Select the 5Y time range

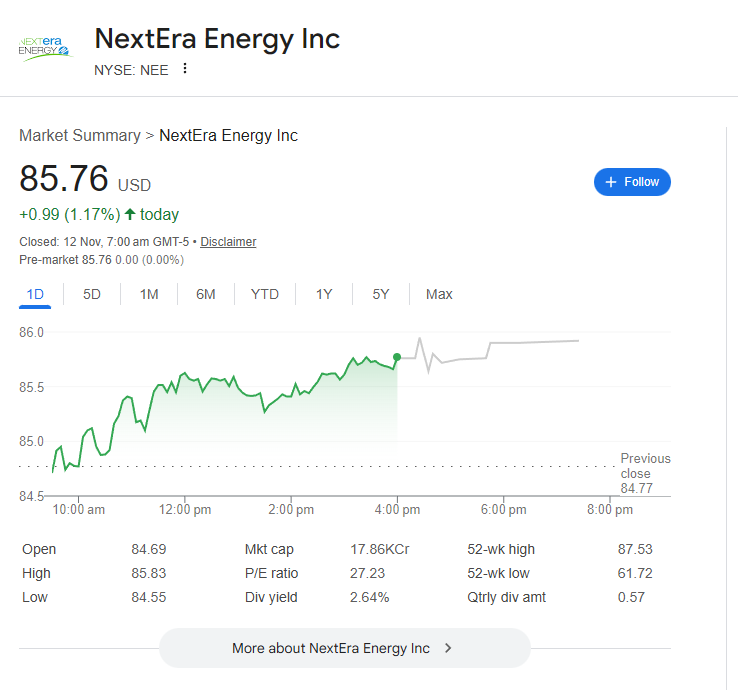click(381, 294)
